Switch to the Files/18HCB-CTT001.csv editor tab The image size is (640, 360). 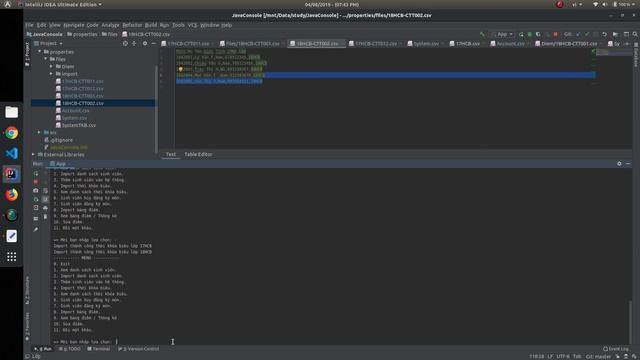252,44
